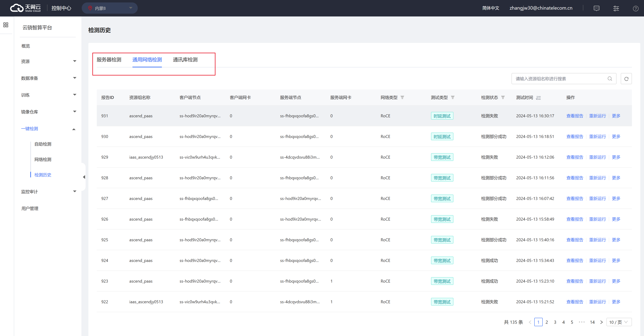Click 检测成功 status in row 924

pyautogui.click(x=489, y=260)
